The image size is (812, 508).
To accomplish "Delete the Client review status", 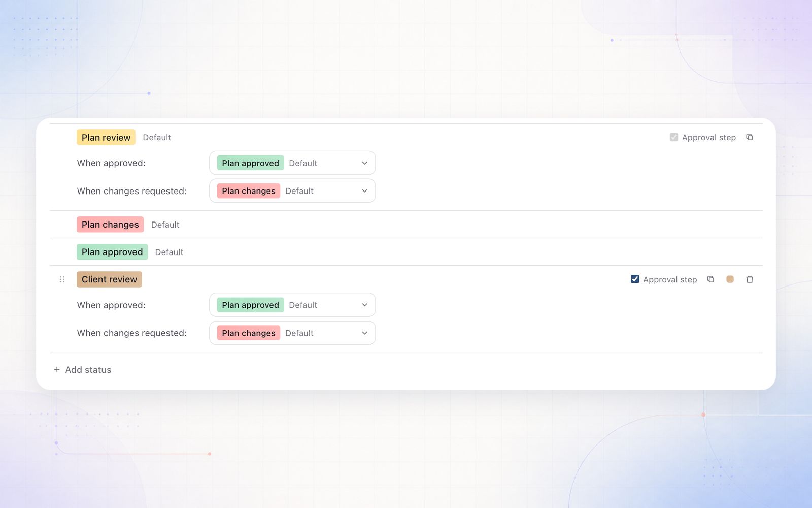I will pos(750,279).
